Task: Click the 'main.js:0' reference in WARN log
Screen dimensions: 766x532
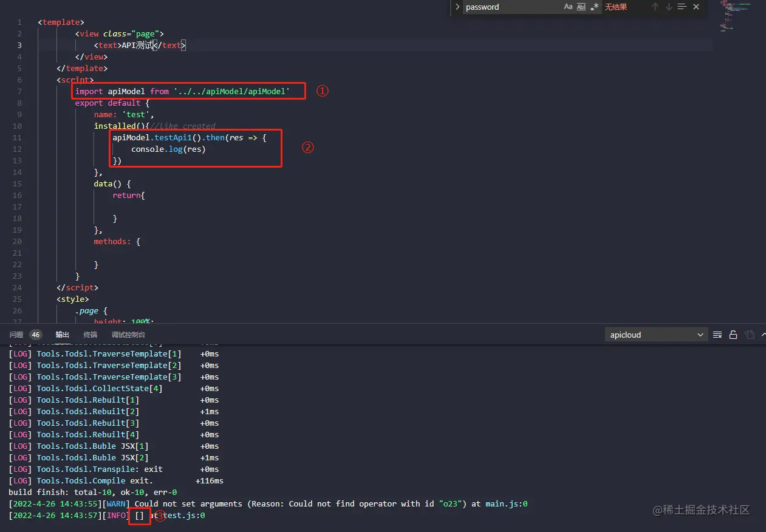Action: (506, 503)
